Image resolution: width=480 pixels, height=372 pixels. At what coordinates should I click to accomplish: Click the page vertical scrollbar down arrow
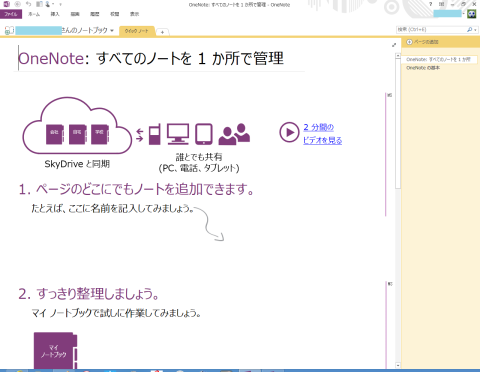pos(398,365)
